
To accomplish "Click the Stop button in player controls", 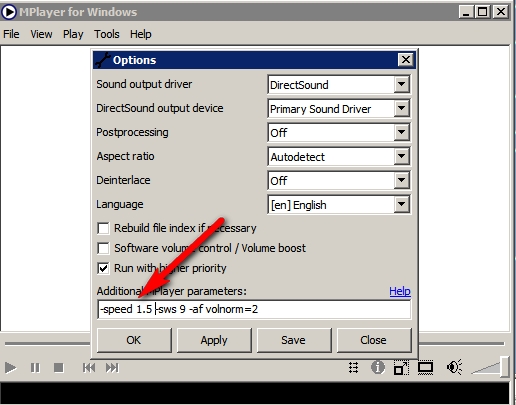I will click(59, 368).
